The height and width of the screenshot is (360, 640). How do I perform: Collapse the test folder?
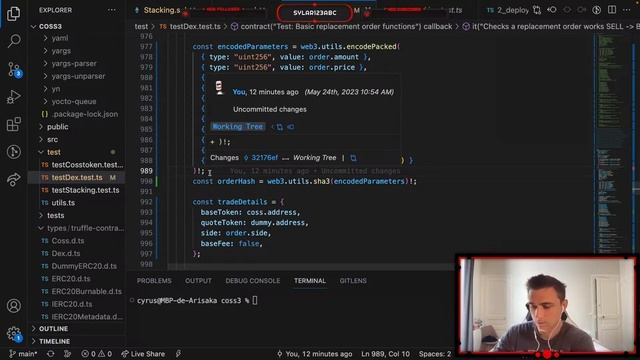pyautogui.click(x=53, y=152)
